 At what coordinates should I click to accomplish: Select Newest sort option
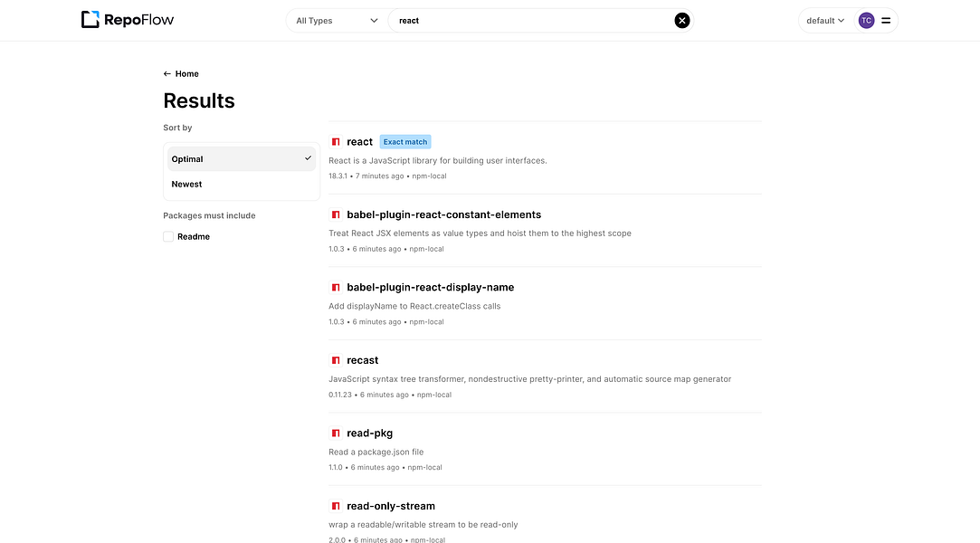242,184
